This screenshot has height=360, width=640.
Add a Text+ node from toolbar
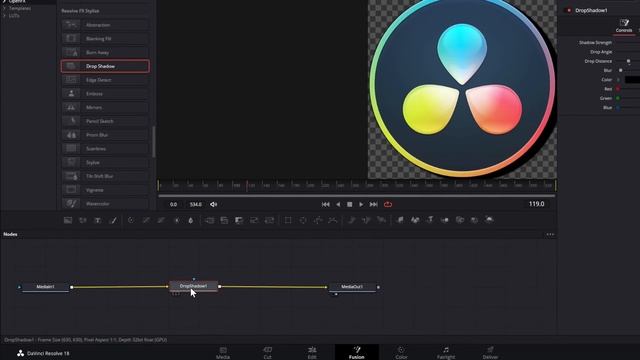pyautogui.click(x=98, y=220)
